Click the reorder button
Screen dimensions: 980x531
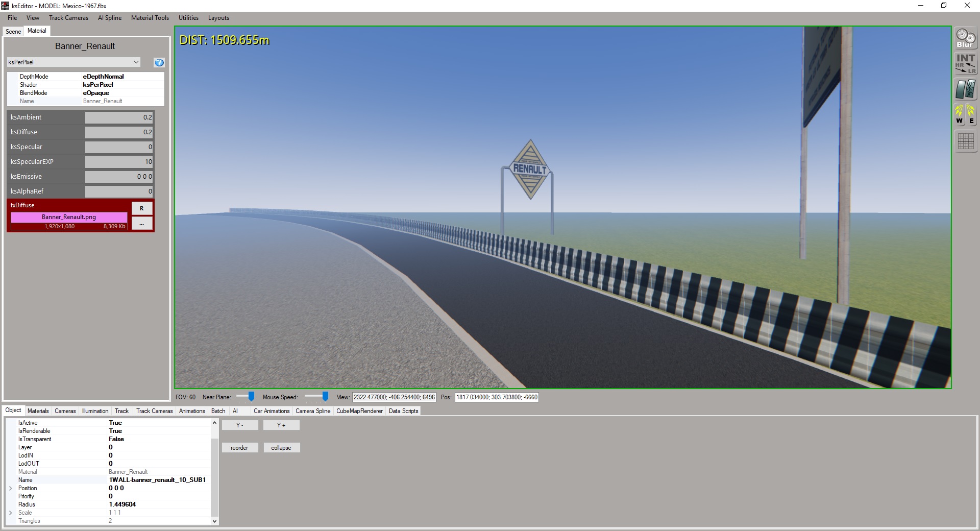tap(240, 448)
